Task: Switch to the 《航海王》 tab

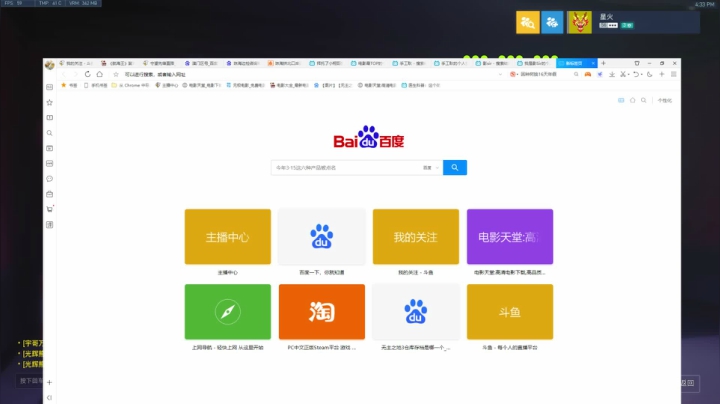Action: pyautogui.click(x=117, y=63)
